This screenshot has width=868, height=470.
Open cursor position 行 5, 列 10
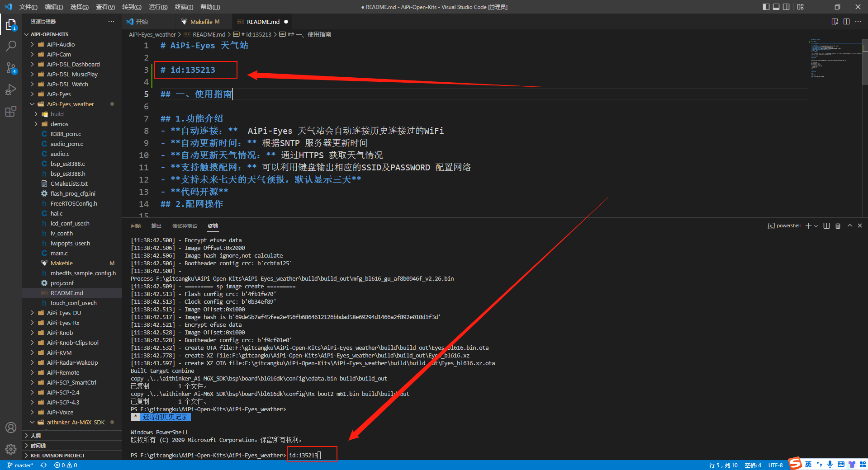pos(723,465)
